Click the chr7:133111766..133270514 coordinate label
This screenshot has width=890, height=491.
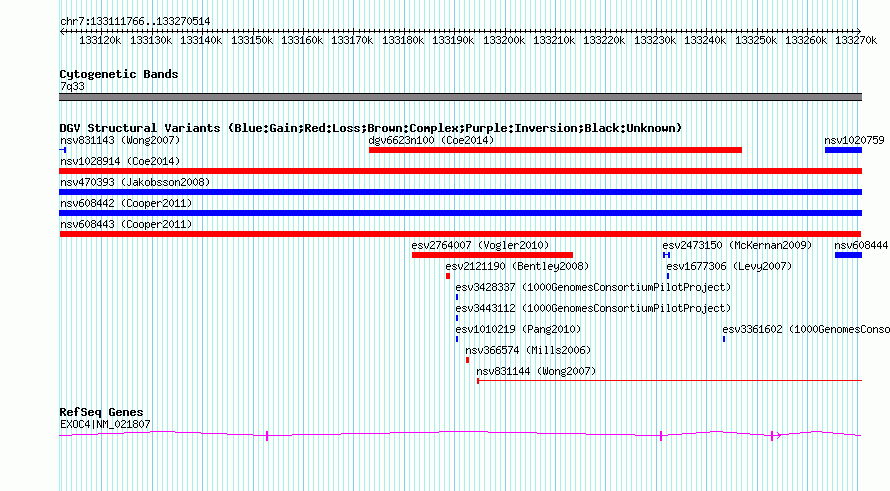click(135, 21)
